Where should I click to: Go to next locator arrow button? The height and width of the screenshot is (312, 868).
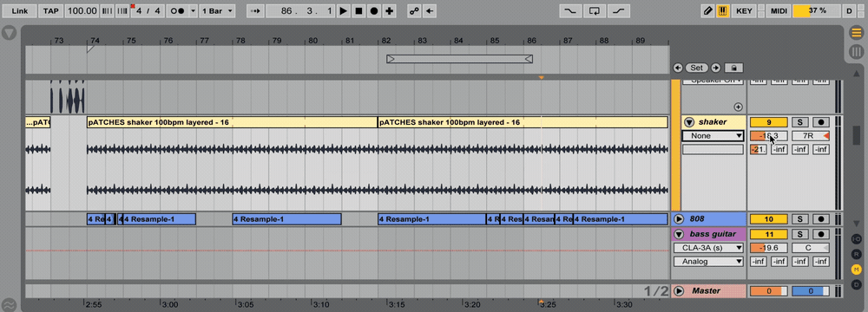pyautogui.click(x=716, y=68)
